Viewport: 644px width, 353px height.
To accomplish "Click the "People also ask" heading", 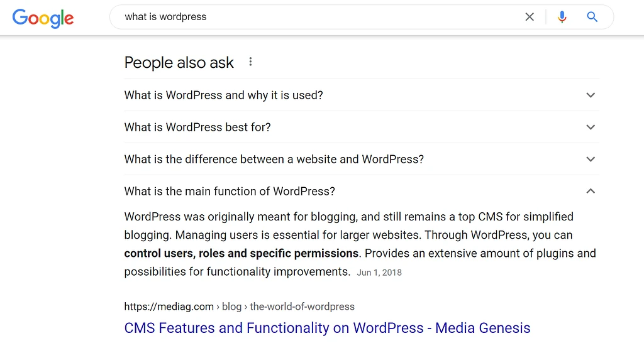I will pyautogui.click(x=179, y=63).
